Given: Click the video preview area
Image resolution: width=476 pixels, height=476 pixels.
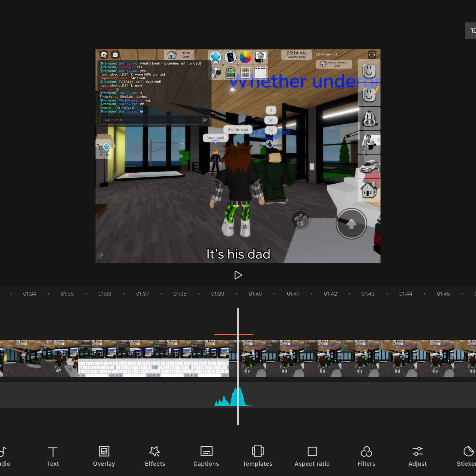Looking at the screenshot, I should coord(238,156).
